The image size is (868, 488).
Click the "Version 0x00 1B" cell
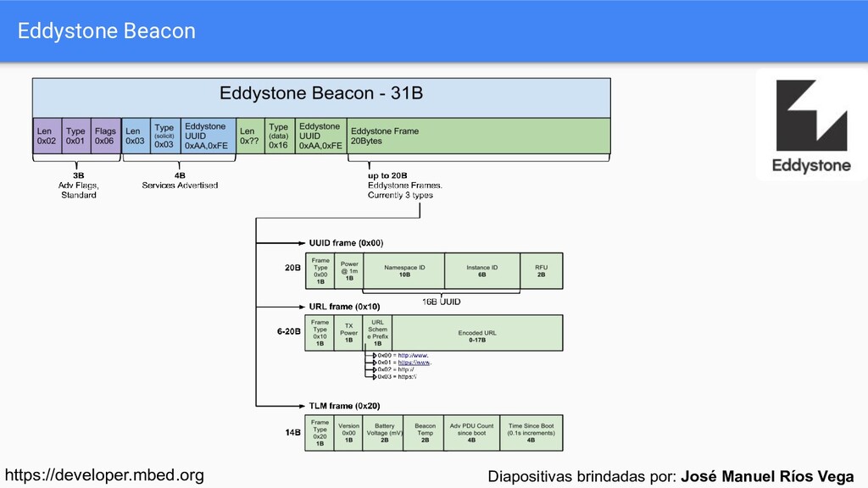point(348,433)
